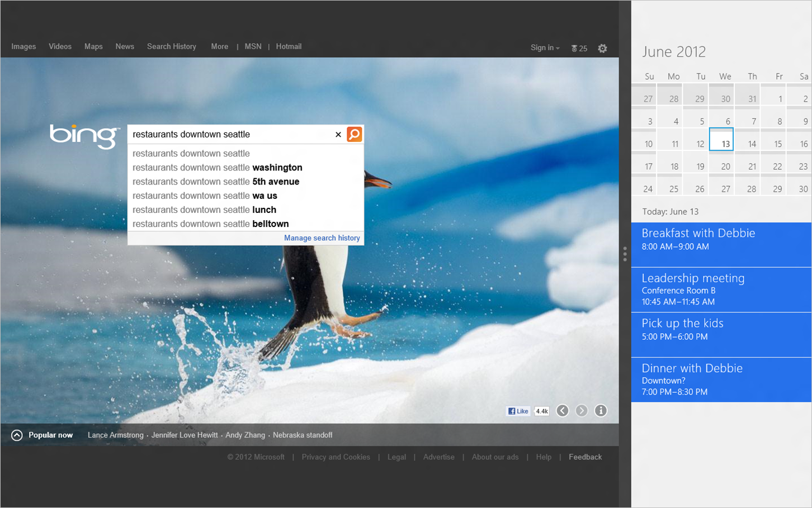Go to the Hotmail link
The width and height of the screenshot is (812, 508).
tap(289, 46)
